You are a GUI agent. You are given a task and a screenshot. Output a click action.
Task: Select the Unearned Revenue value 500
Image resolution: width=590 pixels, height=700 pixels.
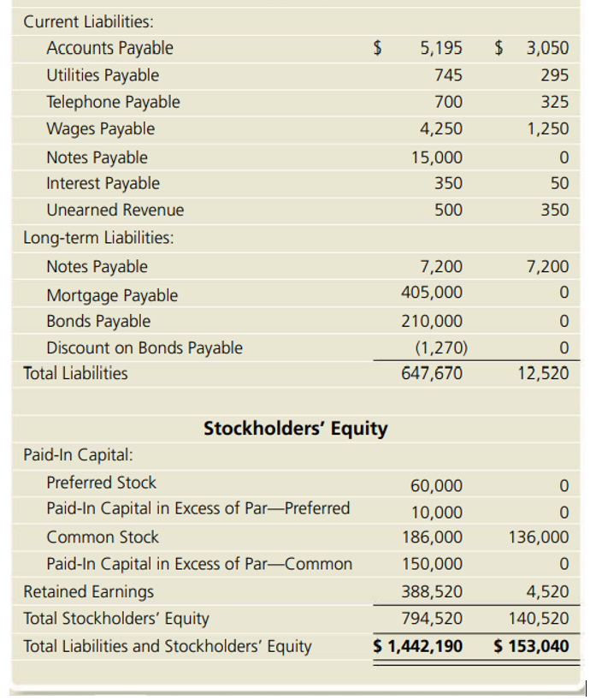point(448,210)
